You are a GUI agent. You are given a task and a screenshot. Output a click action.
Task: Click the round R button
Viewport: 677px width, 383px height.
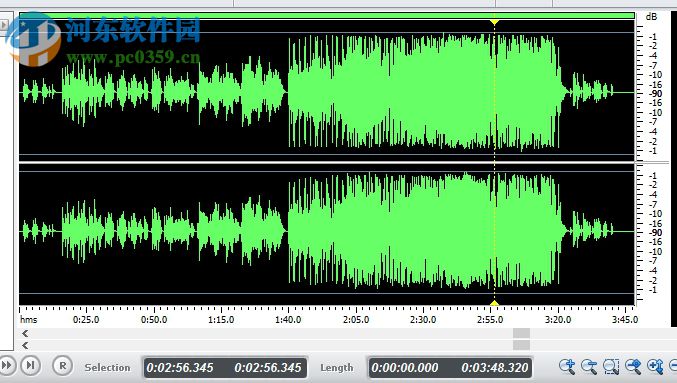(x=63, y=366)
